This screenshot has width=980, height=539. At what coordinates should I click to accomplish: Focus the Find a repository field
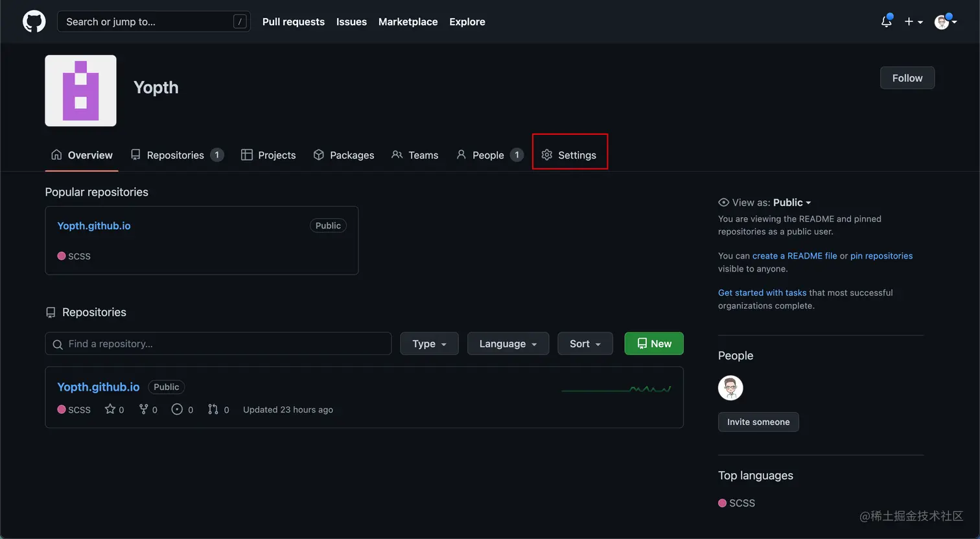(x=218, y=343)
